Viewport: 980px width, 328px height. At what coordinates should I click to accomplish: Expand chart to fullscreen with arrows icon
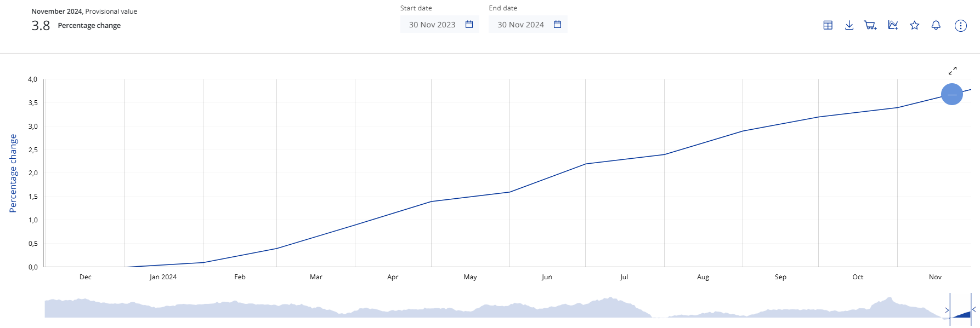[953, 71]
